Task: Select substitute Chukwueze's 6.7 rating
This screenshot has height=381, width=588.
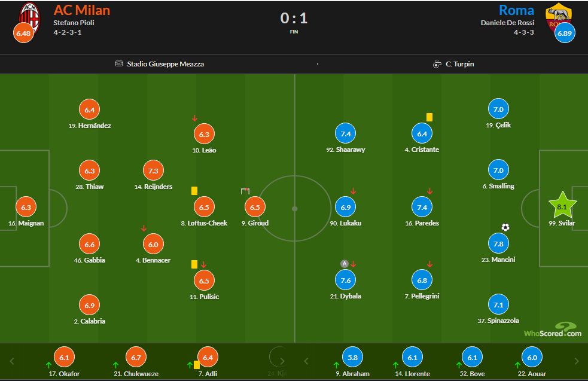Action: tap(136, 358)
